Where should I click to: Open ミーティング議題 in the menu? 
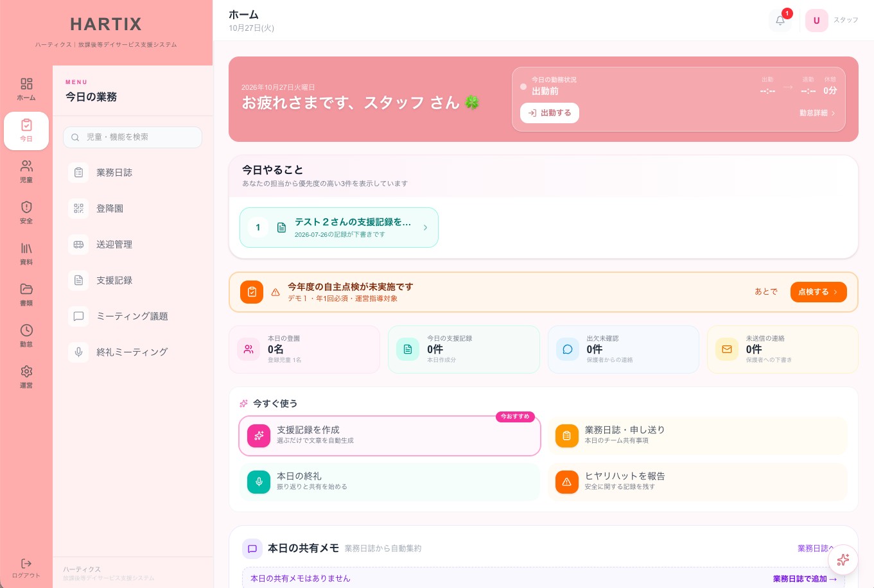pyautogui.click(x=132, y=316)
